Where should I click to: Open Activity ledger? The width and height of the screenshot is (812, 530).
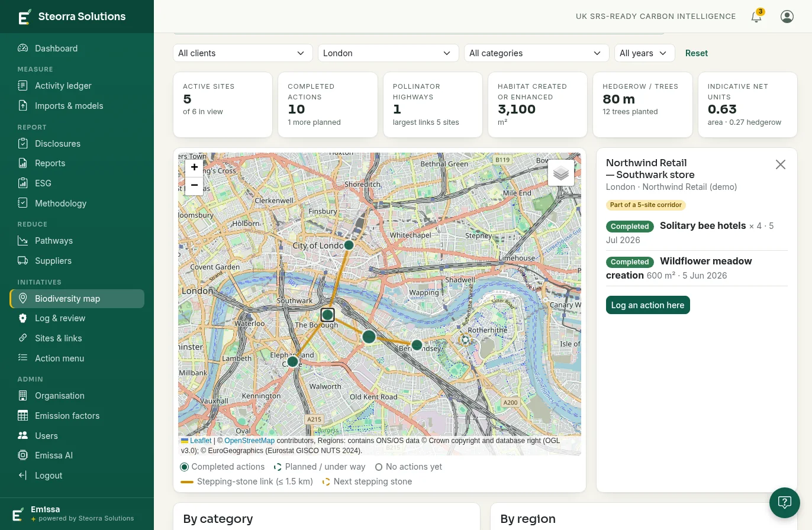pyautogui.click(x=77, y=86)
